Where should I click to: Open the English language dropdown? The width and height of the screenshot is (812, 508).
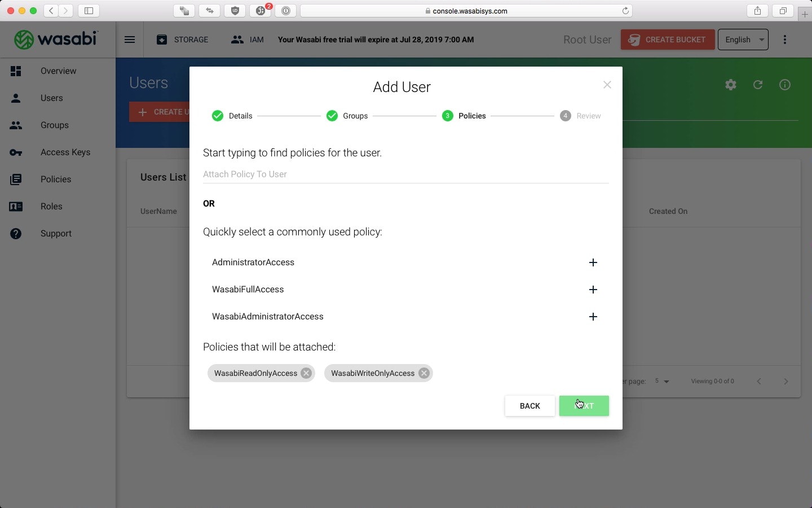743,40
